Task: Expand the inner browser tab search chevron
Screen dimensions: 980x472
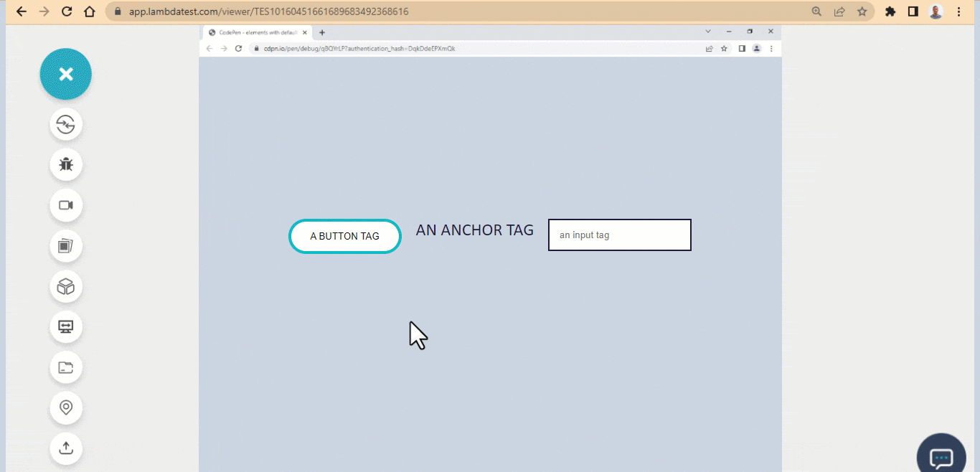Action: pos(708,32)
